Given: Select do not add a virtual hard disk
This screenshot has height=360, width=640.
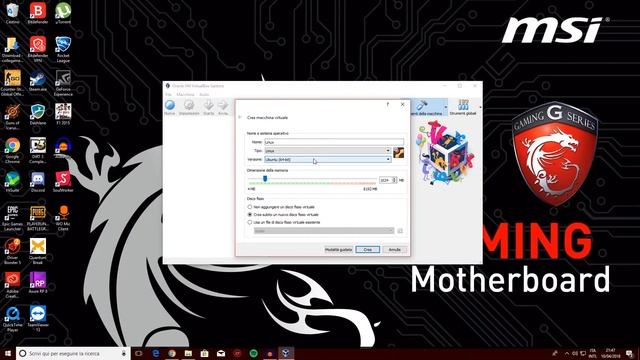Looking at the screenshot, I should (x=282, y=207).
